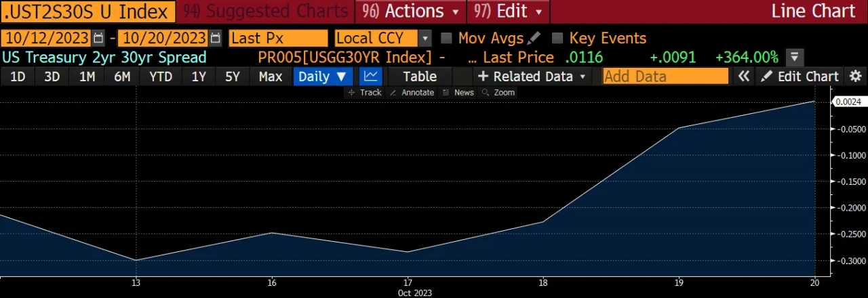The height and width of the screenshot is (298, 868).
Task: Click the pencil icon beside Mov Avgs
Action: click(x=534, y=38)
